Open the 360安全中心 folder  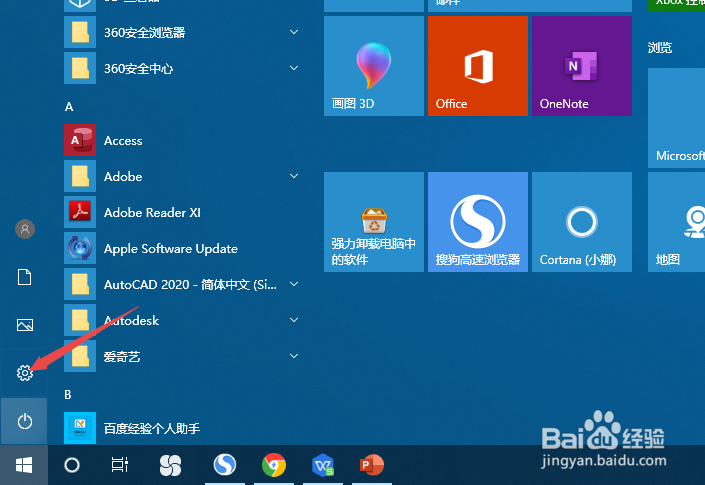[182, 68]
